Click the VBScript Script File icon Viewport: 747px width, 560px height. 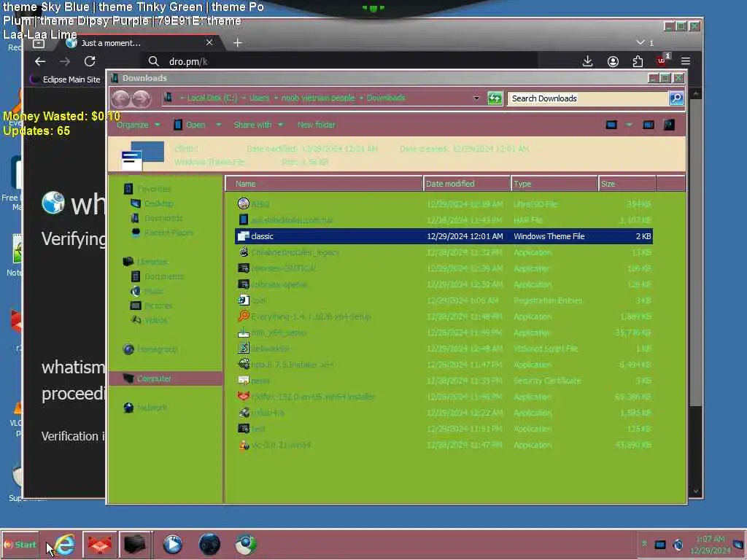click(244, 348)
